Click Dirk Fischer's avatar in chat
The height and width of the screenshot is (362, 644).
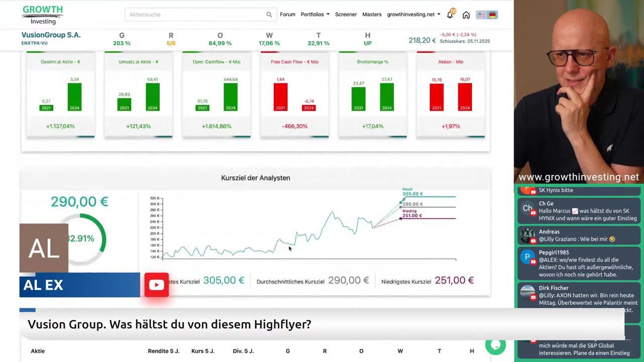(528, 293)
